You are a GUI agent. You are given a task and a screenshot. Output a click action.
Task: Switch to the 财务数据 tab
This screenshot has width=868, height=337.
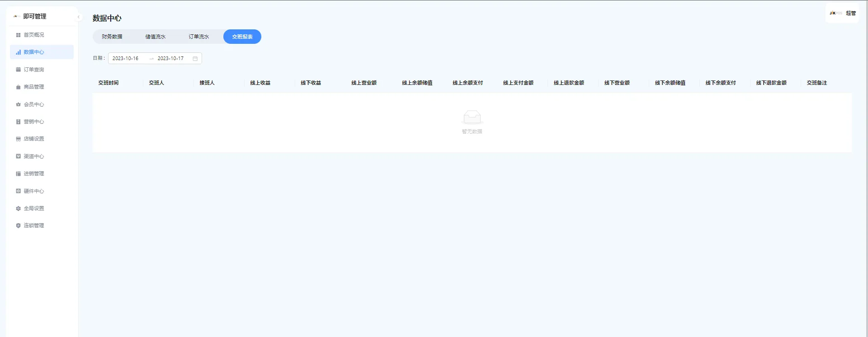(112, 37)
